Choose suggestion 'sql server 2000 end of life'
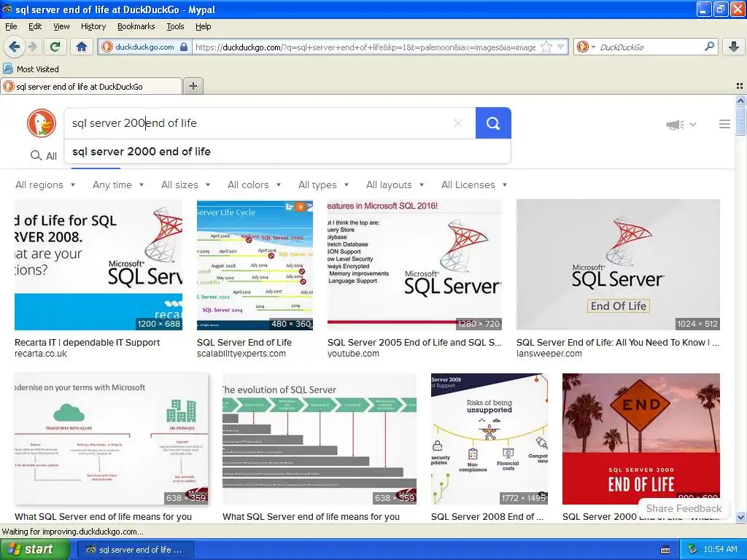The height and width of the screenshot is (560, 747). click(x=287, y=152)
